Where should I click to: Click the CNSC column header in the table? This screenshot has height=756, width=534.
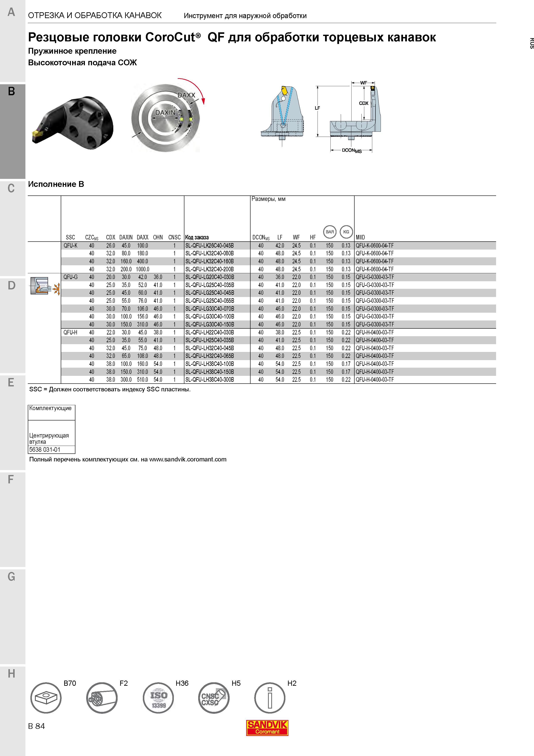click(x=174, y=237)
